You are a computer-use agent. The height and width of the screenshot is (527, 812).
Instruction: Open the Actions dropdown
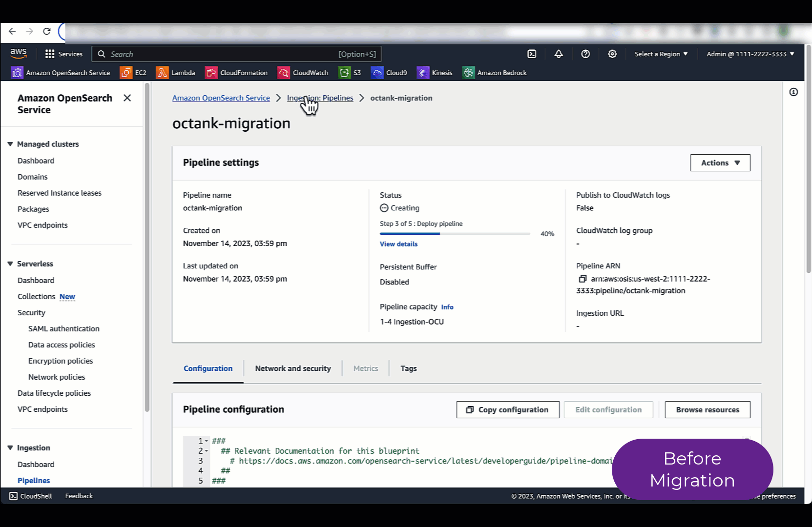tap(720, 163)
